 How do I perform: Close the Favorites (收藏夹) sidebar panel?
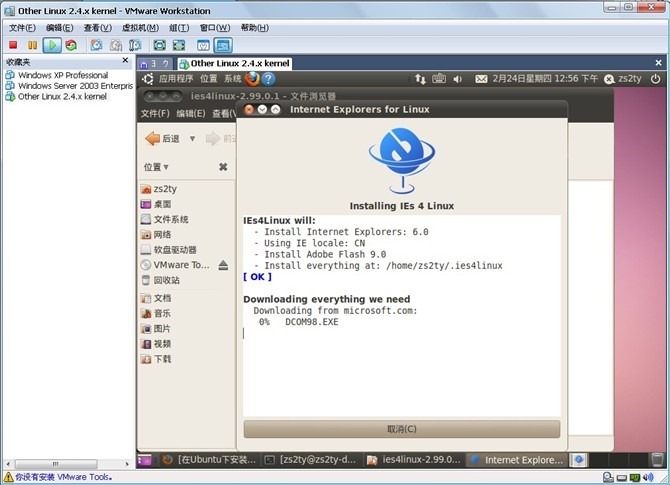coord(125,61)
